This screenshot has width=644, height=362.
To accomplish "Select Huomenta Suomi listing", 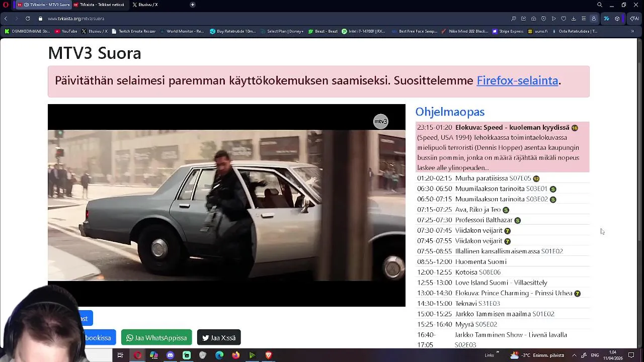I will [502, 262].
